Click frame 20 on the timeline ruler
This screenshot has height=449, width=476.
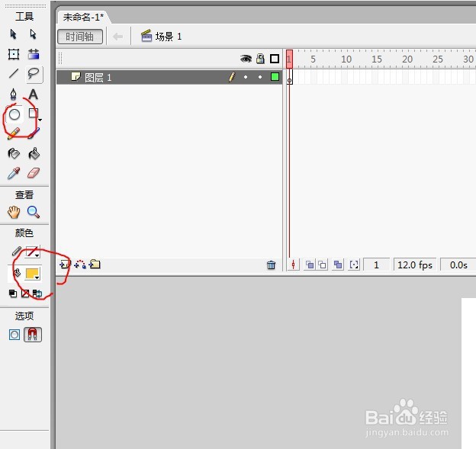coord(407,59)
